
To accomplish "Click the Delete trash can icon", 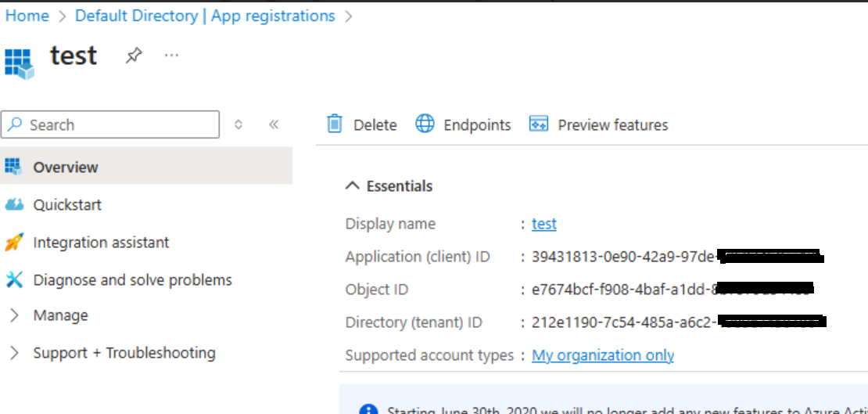I will click(x=335, y=124).
